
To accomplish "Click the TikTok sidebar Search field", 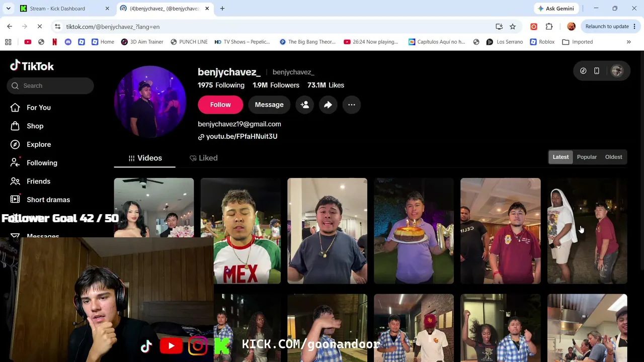I will coord(50,85).
